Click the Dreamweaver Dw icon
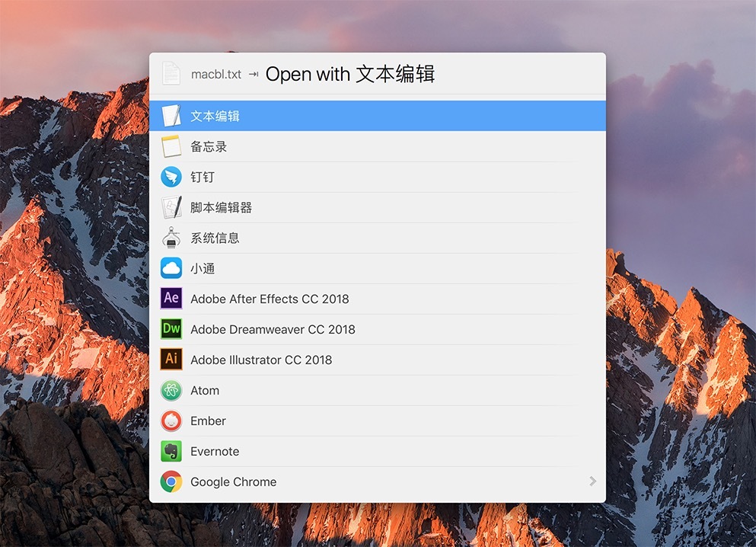The height and width of the screenshot is (547, 756). coord(171,329)
